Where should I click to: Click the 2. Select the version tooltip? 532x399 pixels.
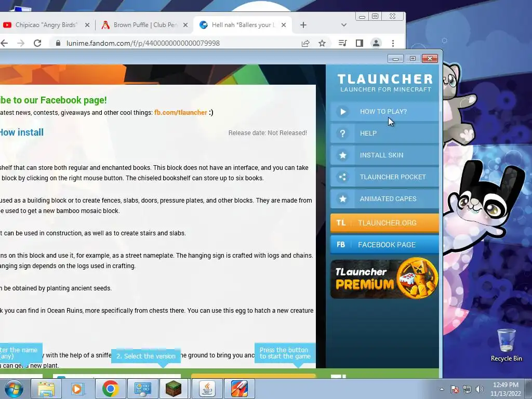[146, 356]
